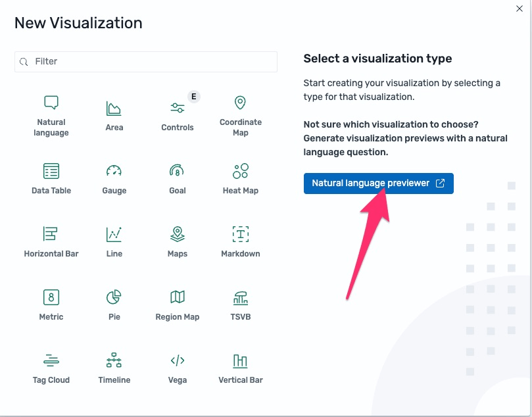532x417 pixels.
Task: Select the Coordinate Map visualization
Action: [x=241, y=115]
